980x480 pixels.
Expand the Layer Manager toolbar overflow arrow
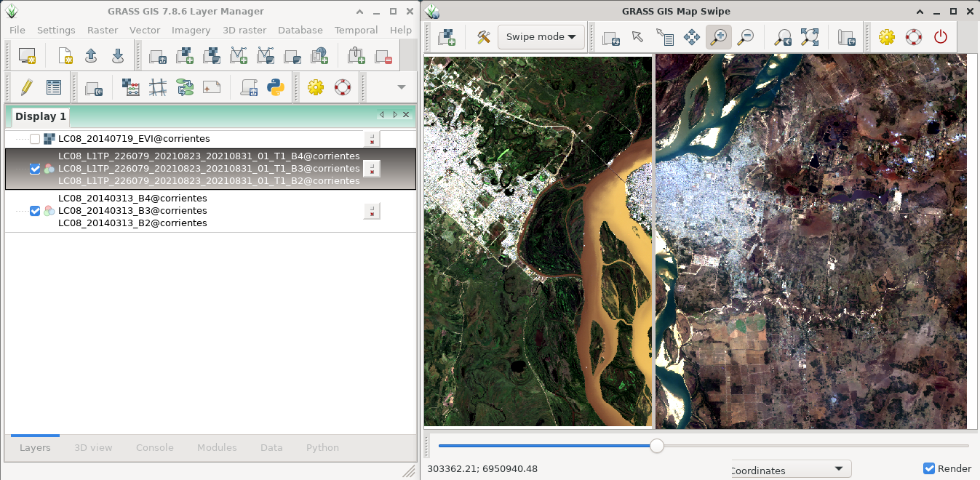401,87
